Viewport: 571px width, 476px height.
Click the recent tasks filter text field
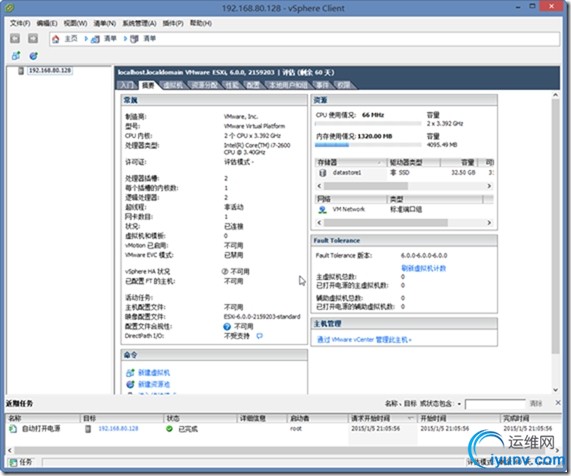click(x=495, y=404)
